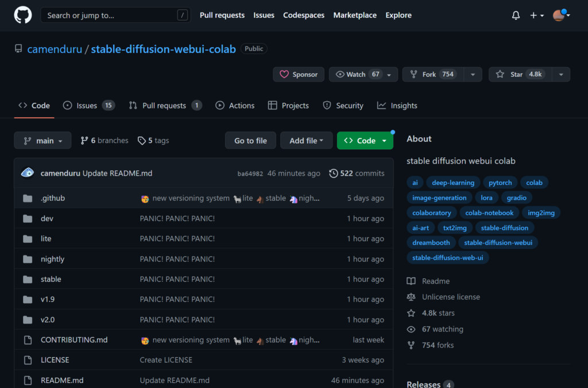588x388 pixels.
Task: Sponsor the project with heart button
Action: pos(299,75)
